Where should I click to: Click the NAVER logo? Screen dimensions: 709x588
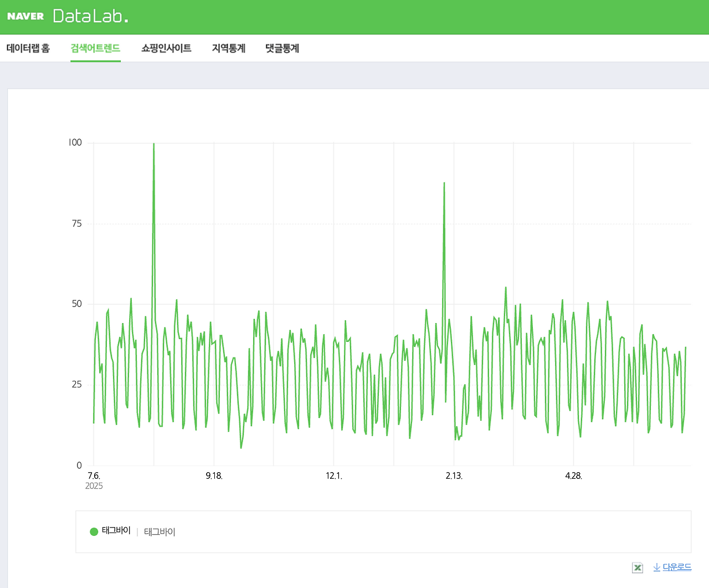[x=25, y=16]
